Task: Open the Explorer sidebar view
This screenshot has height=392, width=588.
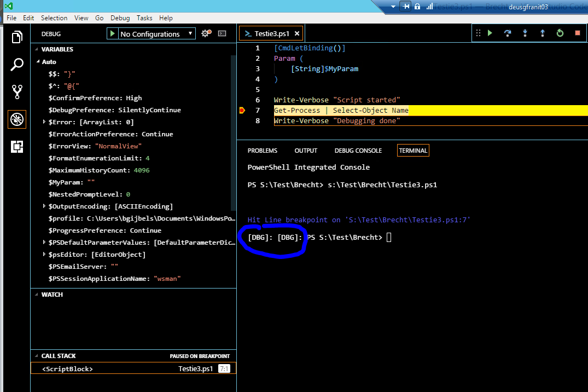Action: pyautogui.click(x=16, y=37)
